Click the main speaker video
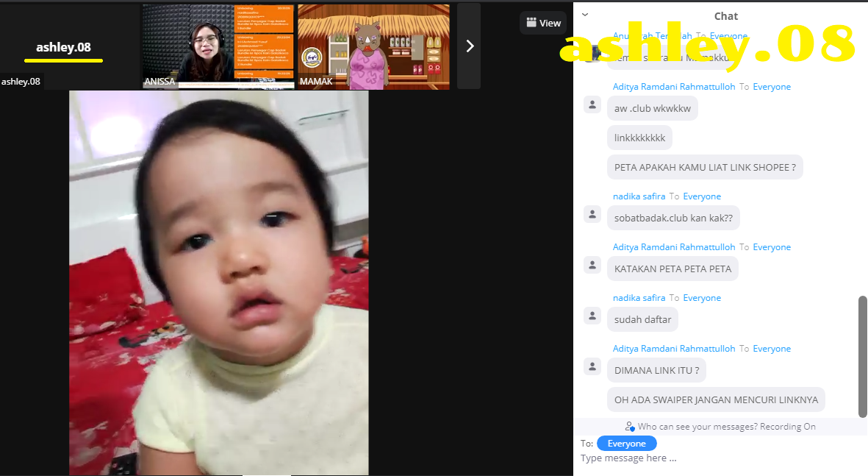 tap(219, 283)
